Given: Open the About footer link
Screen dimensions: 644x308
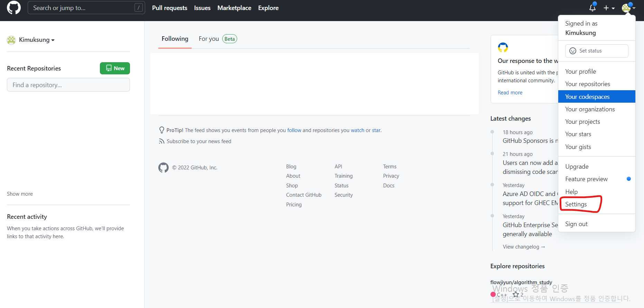Looking at the screenshot, I should pyautogui.click(x=293, y=176).
